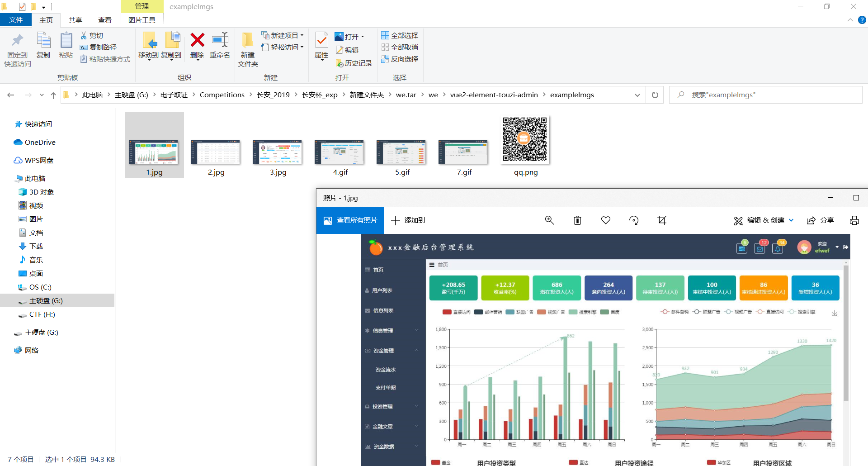Click the Copy To folder icon
This screenshot has width=868, height=466.
pos(172,40)
